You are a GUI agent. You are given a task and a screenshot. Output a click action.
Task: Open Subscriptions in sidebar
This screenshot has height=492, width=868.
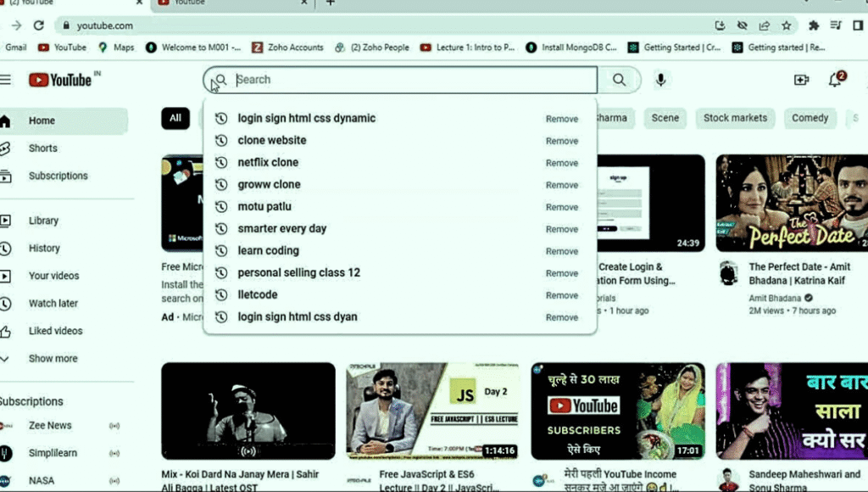pos(58,176)
